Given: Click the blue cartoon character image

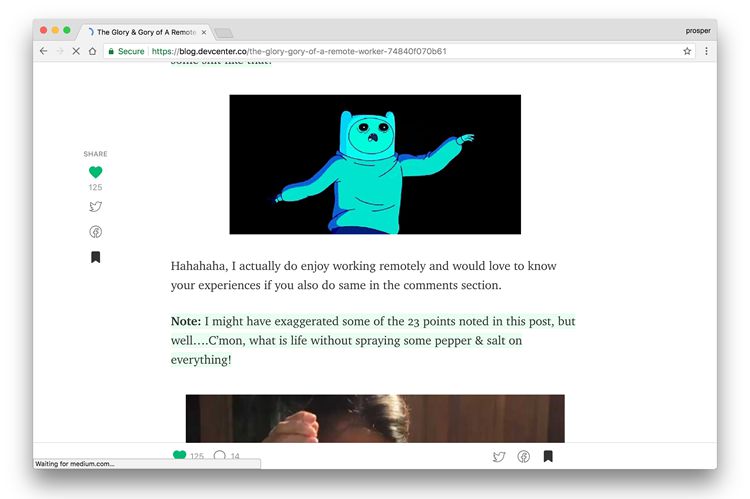Looking at the screenshot, I should tap(375, 164).
